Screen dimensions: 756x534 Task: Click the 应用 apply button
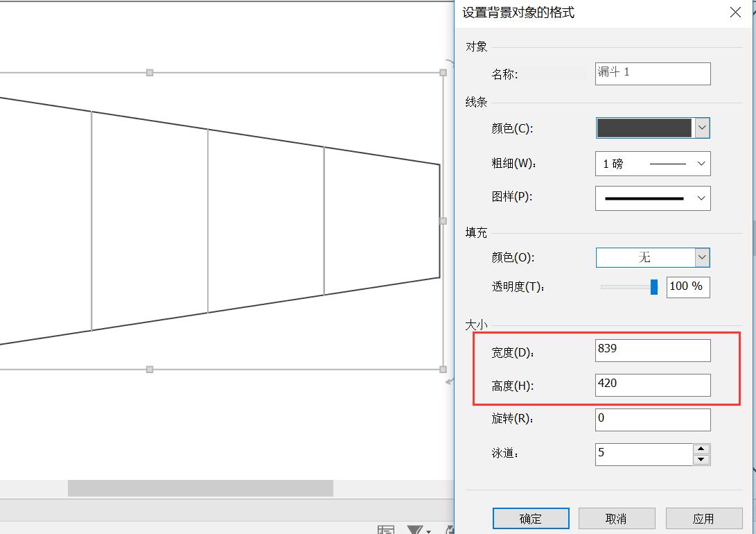pos(703,519)
